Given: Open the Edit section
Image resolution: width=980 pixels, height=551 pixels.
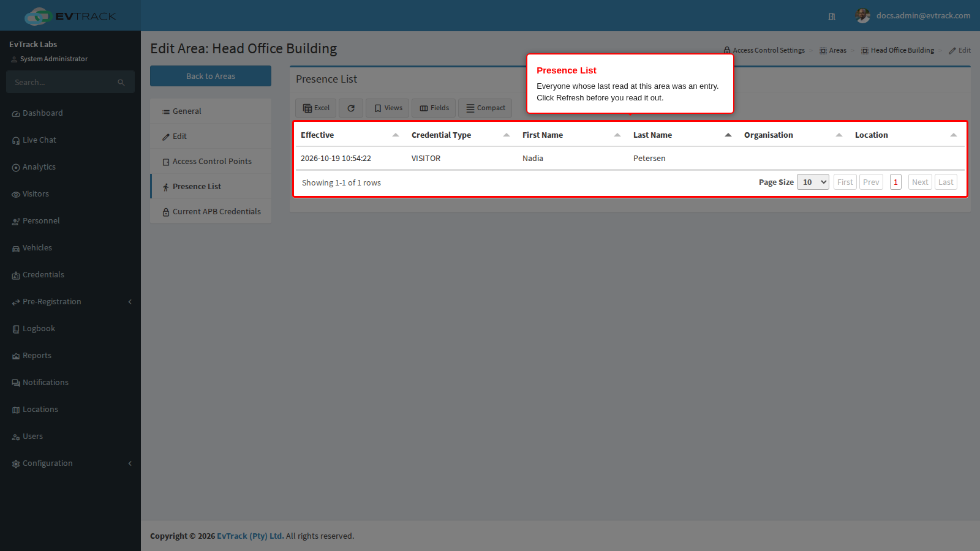Looking at the screenshot, I should [211, 137].
